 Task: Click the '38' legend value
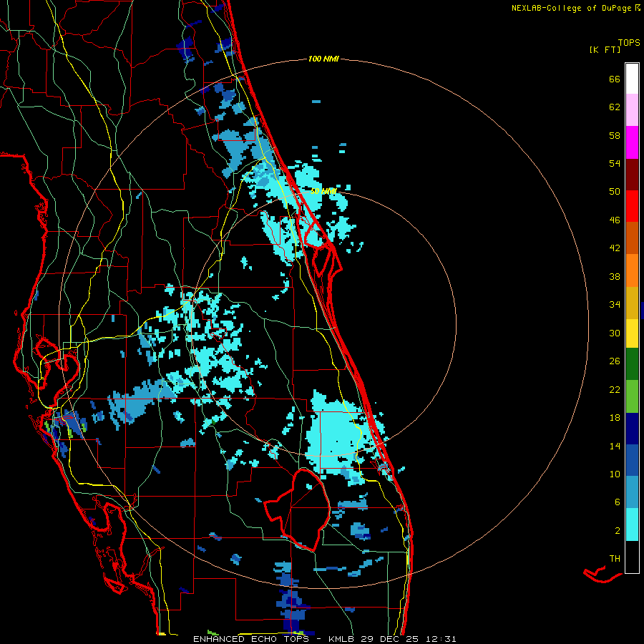(x=615, y=276)
